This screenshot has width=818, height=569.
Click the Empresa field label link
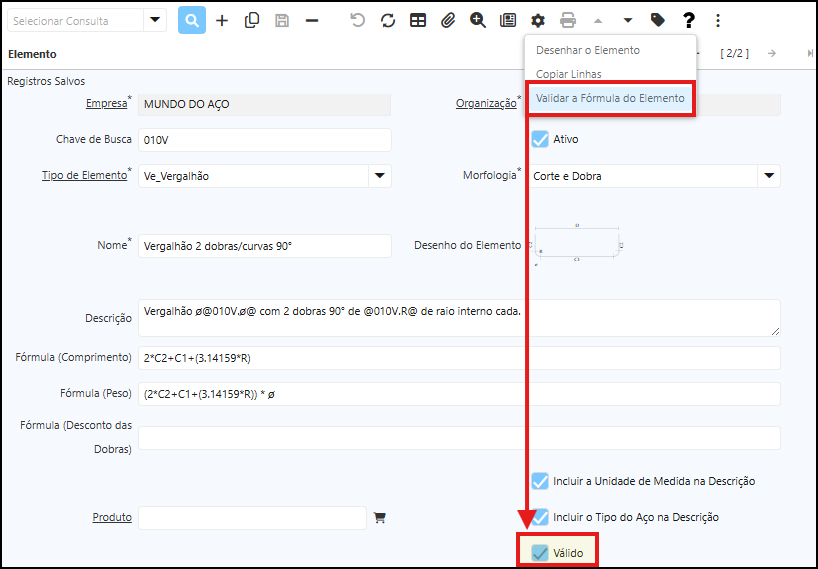point(107,103)
